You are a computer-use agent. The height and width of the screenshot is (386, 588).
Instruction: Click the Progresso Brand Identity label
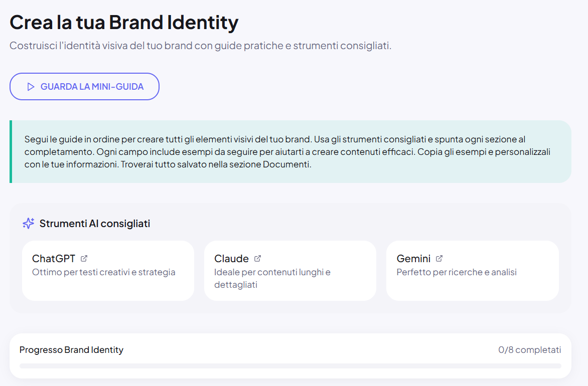71,349
